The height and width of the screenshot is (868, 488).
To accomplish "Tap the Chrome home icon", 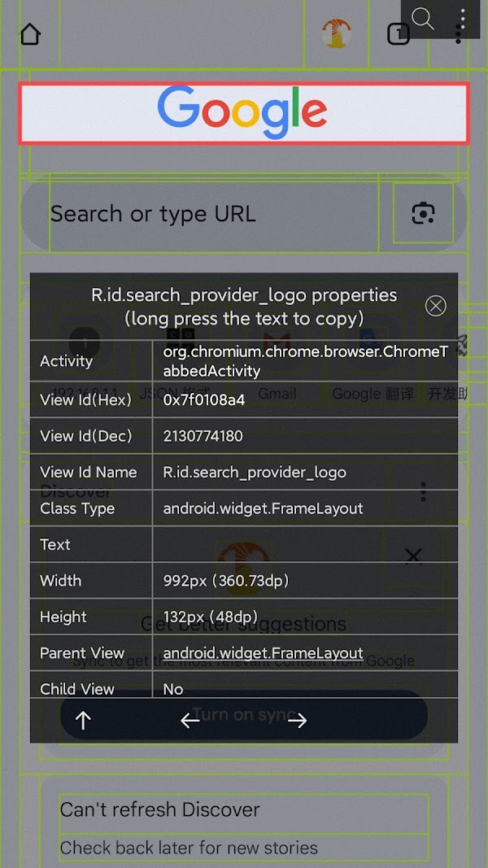I will tap(30, 34).
